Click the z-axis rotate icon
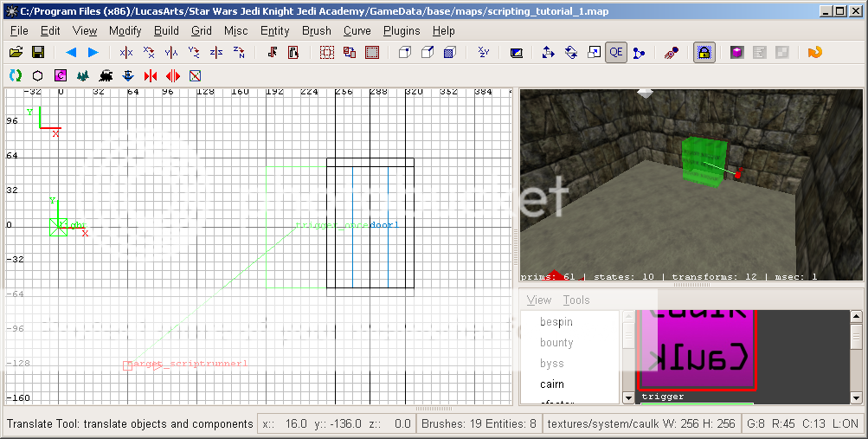Screen dimensions: 868x439 (x=240, y=53)
